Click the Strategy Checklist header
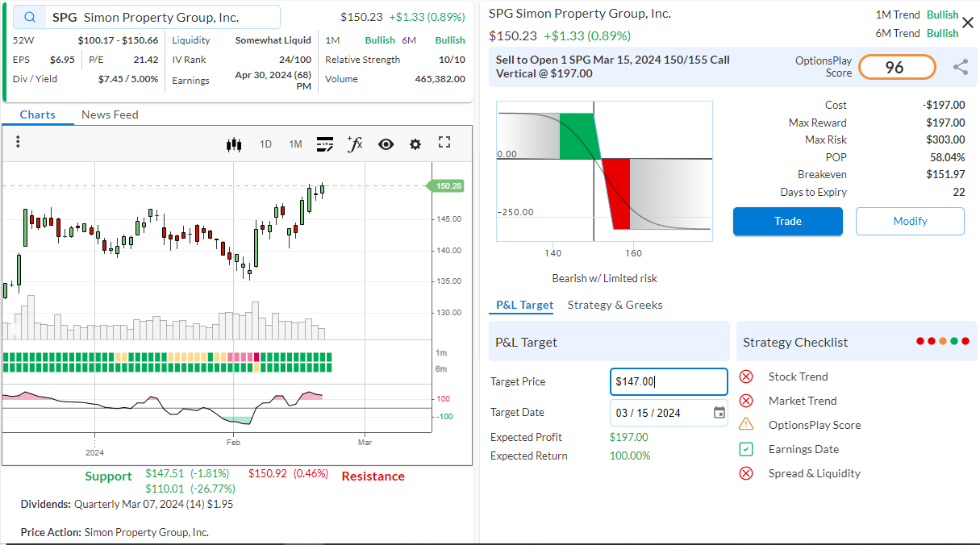Screen dimensions: 980x545 (856, 342)
